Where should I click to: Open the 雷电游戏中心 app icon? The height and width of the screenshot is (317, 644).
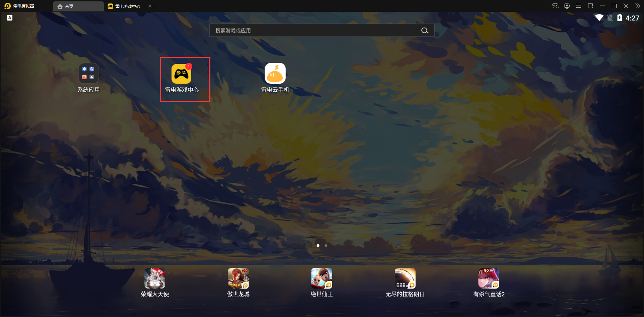pos(181,74)
